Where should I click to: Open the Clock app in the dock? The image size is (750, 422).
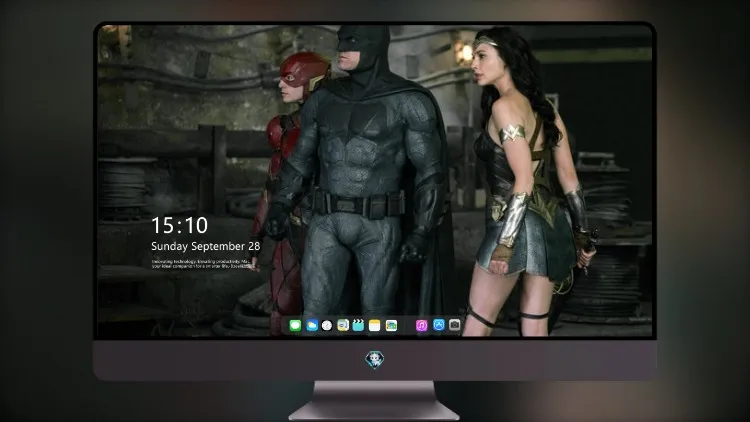327,325
